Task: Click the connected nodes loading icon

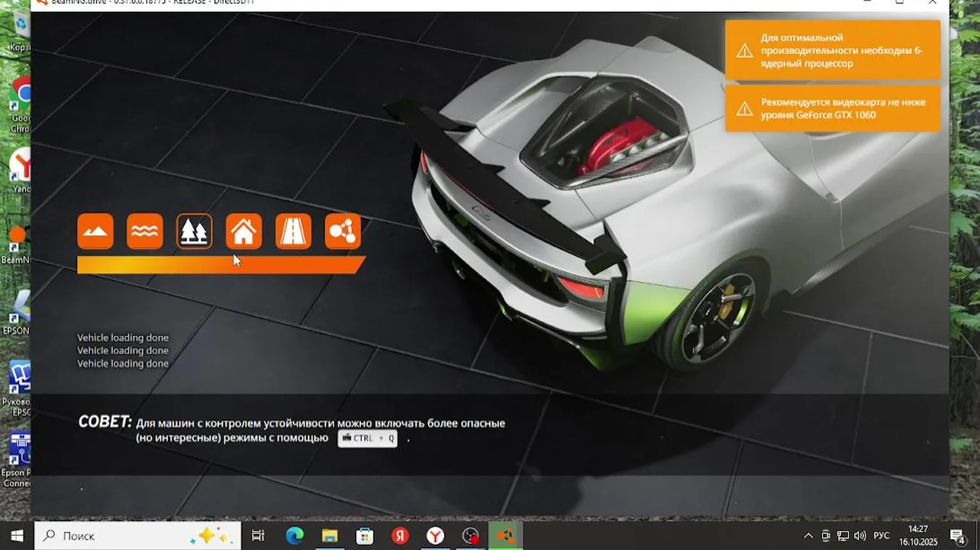Action: click(343, 231)
